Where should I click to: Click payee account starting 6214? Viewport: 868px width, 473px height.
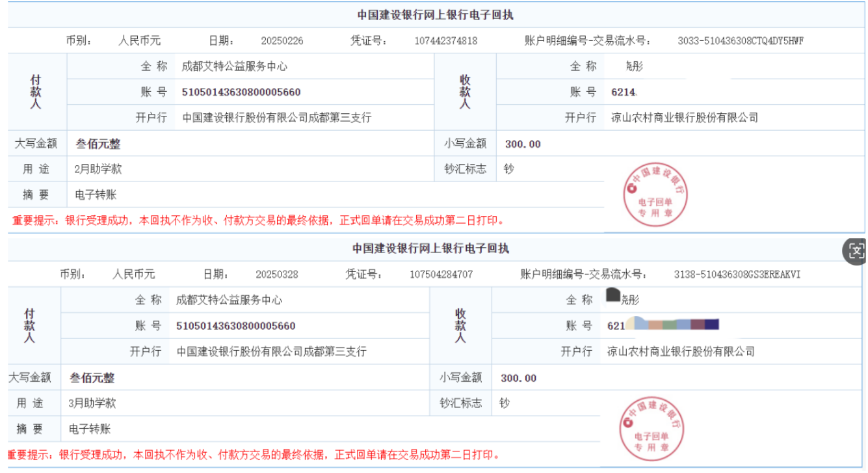click(624, 92)
